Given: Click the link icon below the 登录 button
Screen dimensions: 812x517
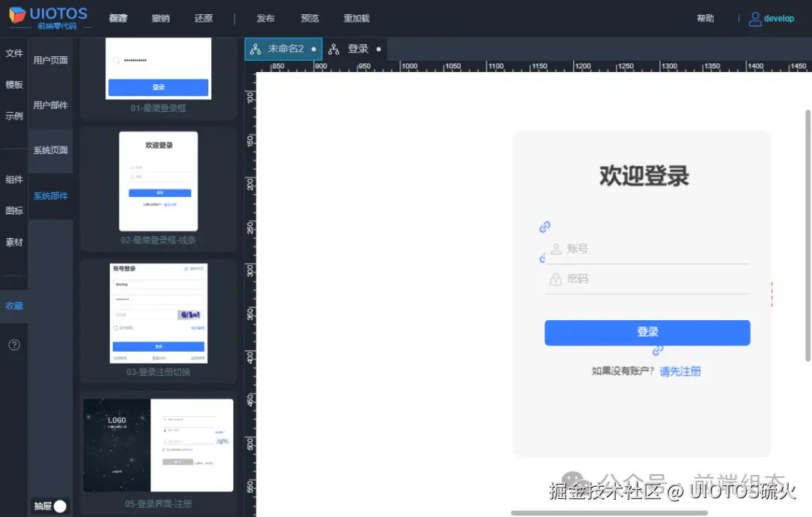Looking at the screenshot, I should tap(656, 350).
